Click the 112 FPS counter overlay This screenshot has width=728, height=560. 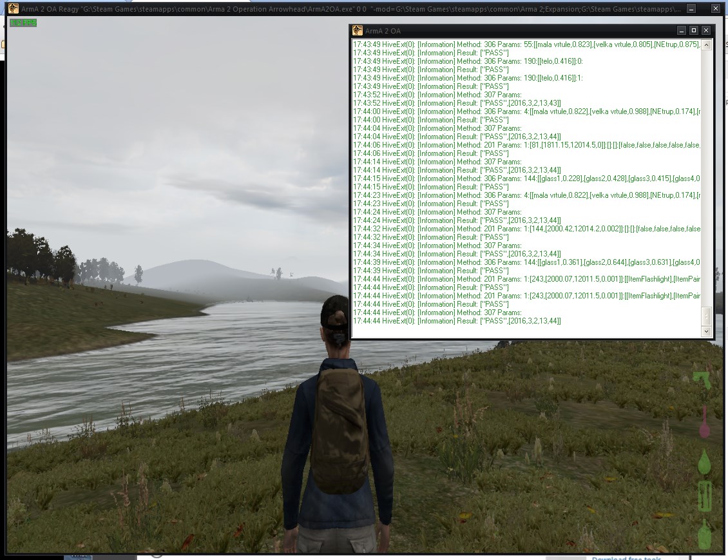coord(23,23)
